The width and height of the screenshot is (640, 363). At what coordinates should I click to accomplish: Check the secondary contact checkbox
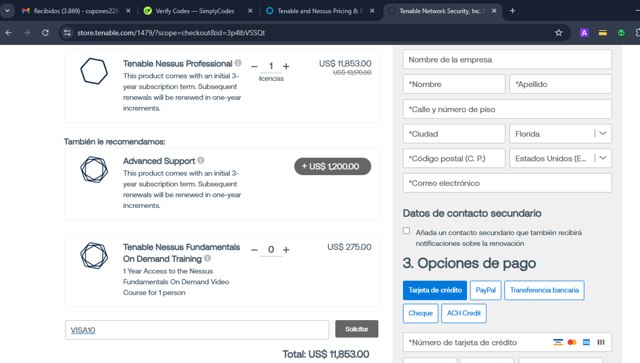[x=407, y=231]
